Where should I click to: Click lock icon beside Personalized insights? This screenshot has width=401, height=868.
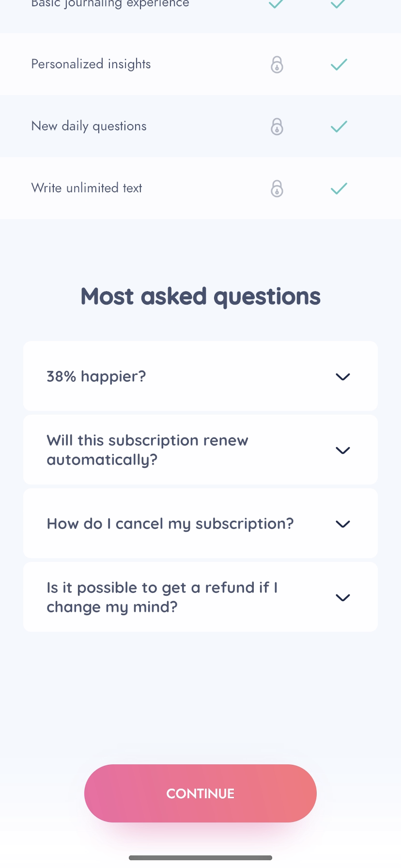(x=277, y=64)
